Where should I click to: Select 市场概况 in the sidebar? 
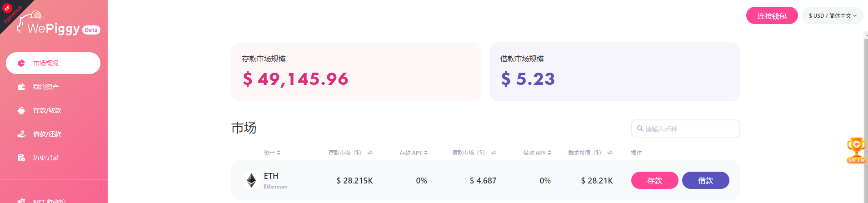[53, 63]
